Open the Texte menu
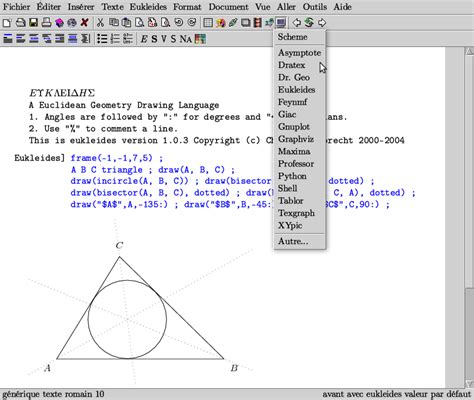The image size is (474, 400). [x=112, y=7]
